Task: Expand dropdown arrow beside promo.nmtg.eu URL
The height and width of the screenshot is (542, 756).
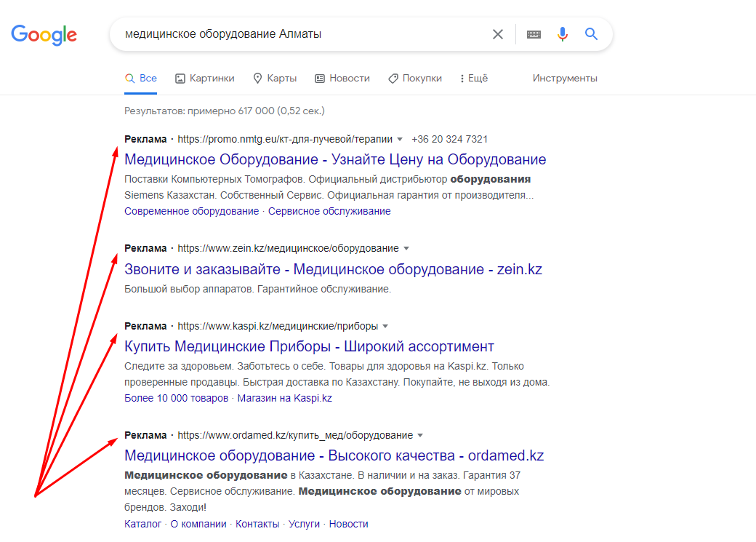Action: (400, 140)
